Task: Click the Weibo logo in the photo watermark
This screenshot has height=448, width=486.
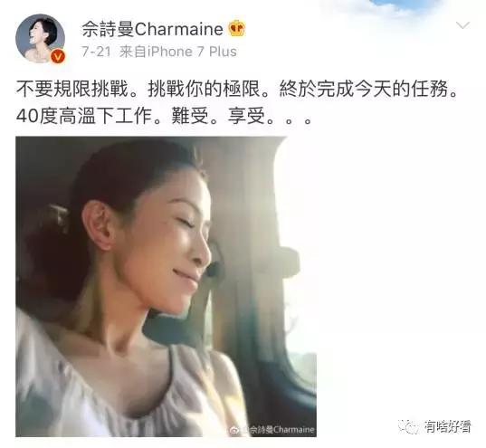Action: pyautogui.click(x=235, y=430)
